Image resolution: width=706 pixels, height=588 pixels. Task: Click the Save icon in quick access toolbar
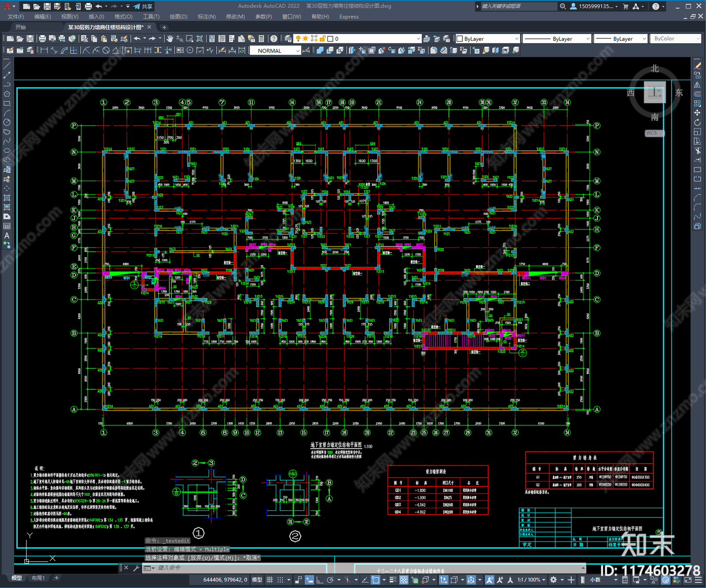(47, 6)
